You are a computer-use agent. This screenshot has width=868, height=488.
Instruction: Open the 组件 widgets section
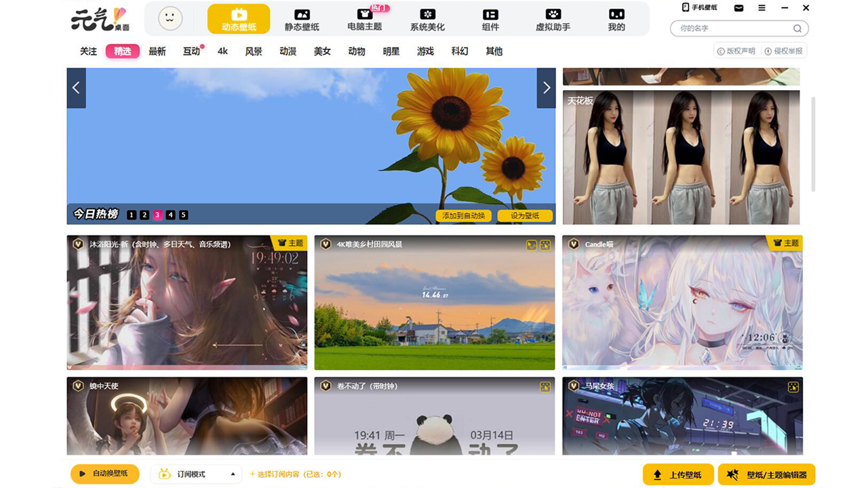pyautogui.click(x=490, y=18)
